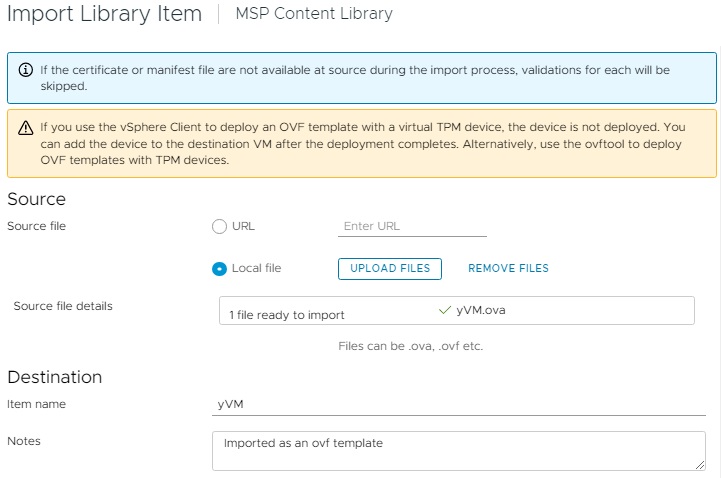Click the 'Files can be .ova, .ovf' hint
The width and height of the screenshot is (721, 478).
point(411,346)
